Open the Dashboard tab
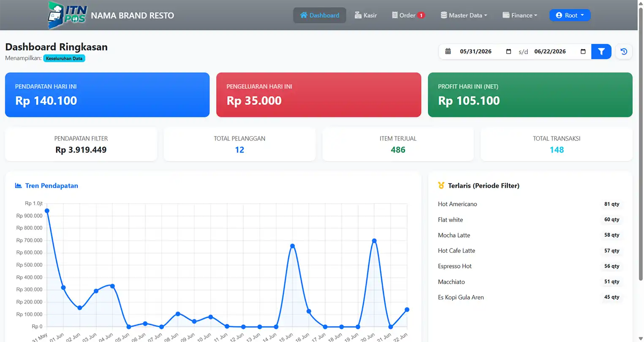The width and height of the screenshot is (644, 342). (x=320, y=15)
